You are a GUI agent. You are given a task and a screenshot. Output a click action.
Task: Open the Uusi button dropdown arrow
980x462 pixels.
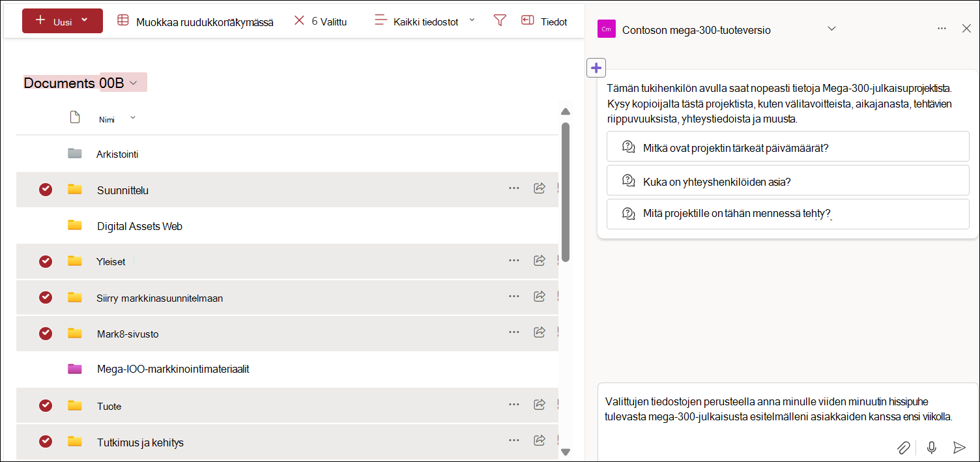(84, 20)
